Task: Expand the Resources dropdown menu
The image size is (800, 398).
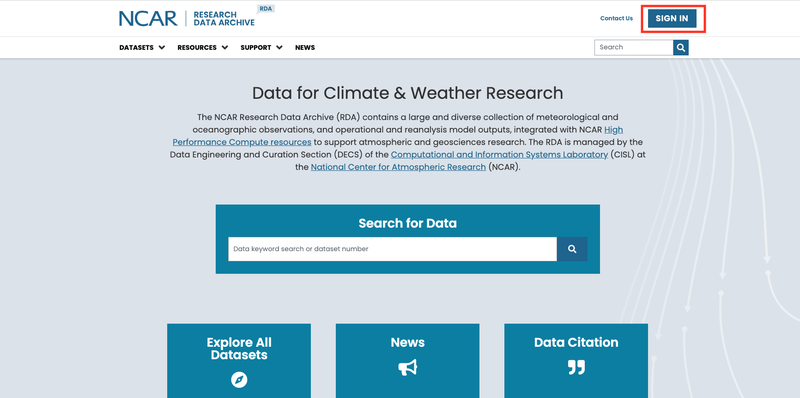Action: (x=203, y=47)
